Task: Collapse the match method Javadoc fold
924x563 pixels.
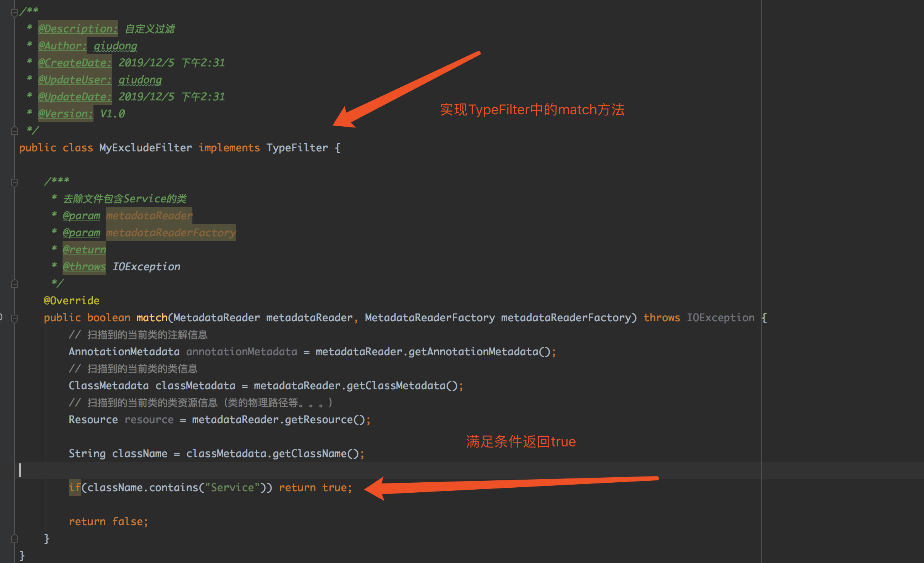Action: click(x=15, y=182)
